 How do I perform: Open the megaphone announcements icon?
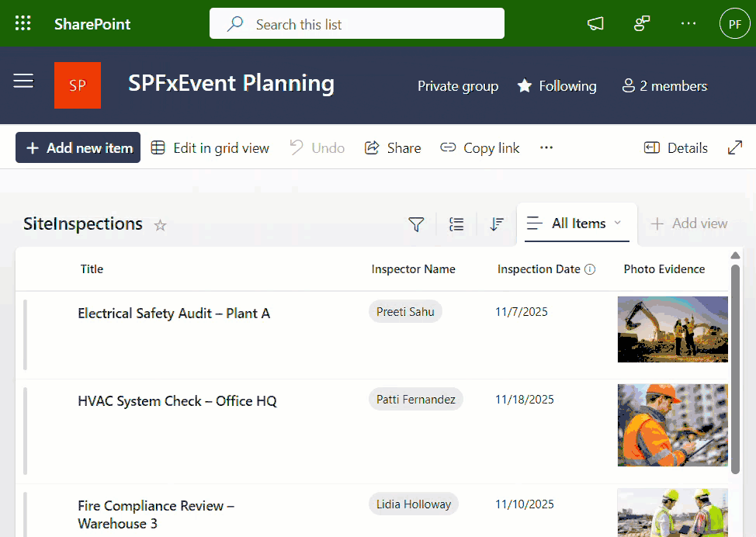click(595, 23)
